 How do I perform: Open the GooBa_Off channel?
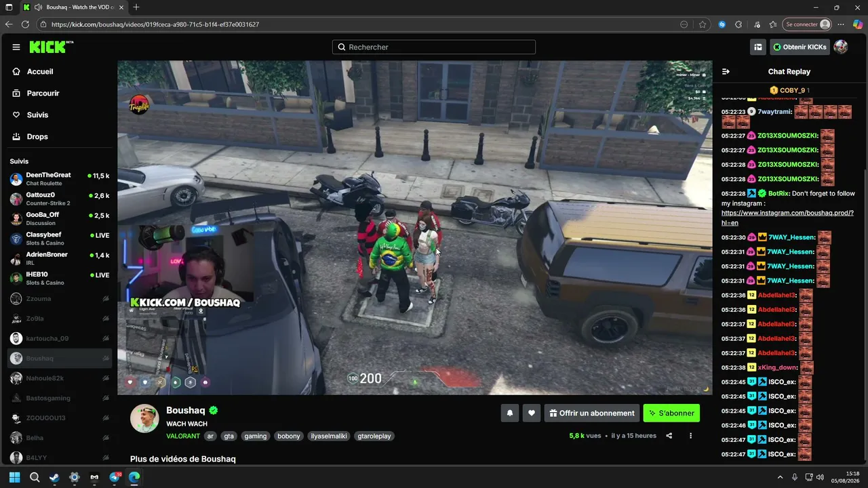(59, 219)
